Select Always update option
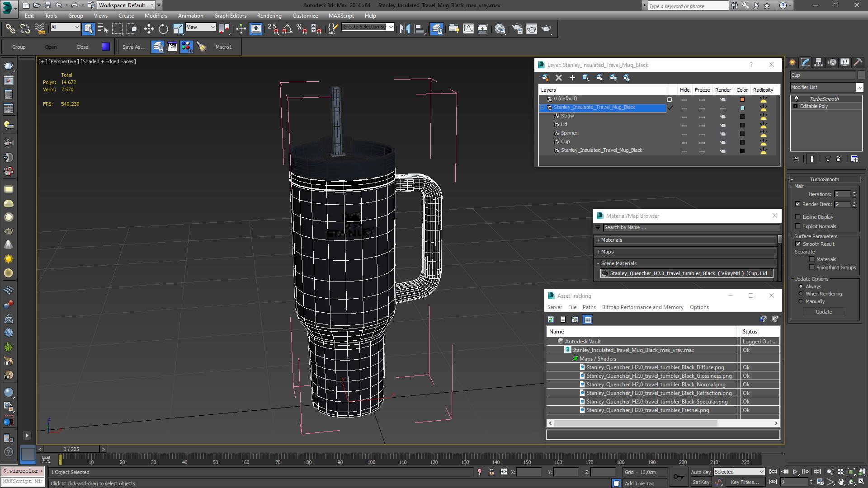 [801, 286]
